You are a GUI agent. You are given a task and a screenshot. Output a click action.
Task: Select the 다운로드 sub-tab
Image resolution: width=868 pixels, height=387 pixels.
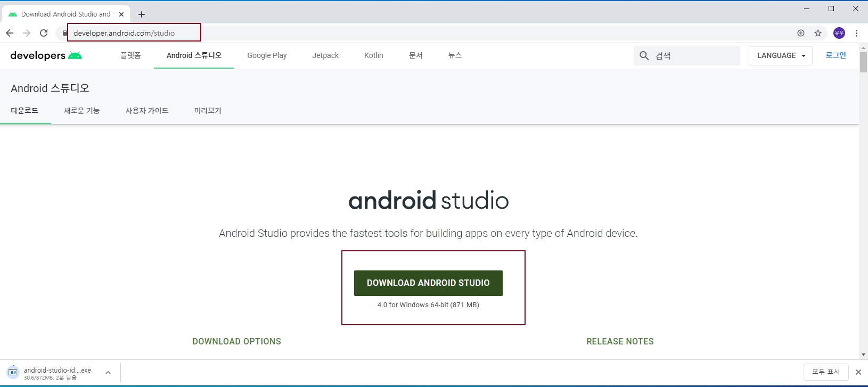click(x=24, y=111)
